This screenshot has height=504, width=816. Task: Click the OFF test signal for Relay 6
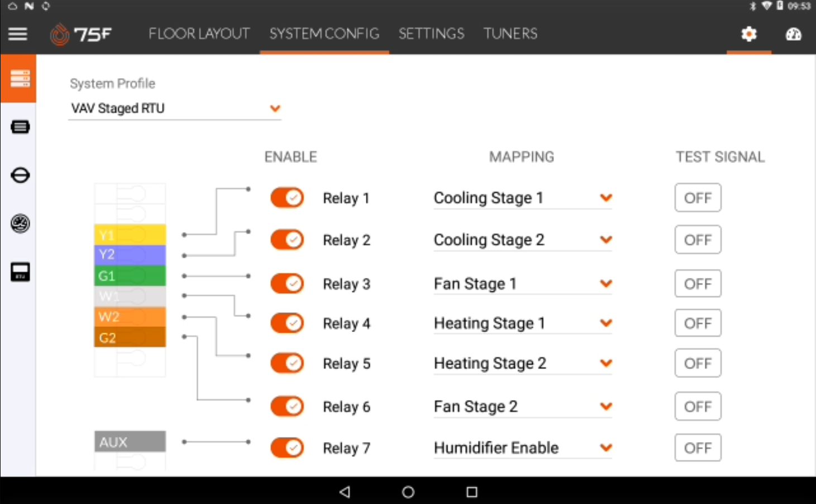698,406
